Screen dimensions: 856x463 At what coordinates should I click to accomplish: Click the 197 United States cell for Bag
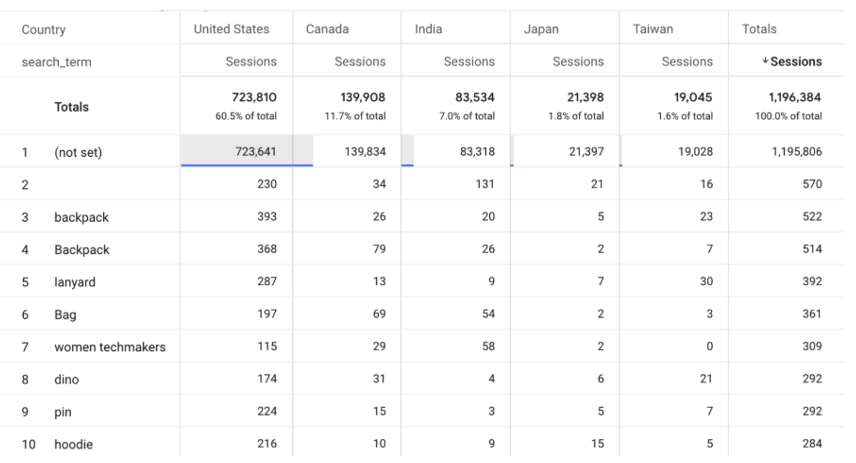pyautogui.click(x=267, y=314)
